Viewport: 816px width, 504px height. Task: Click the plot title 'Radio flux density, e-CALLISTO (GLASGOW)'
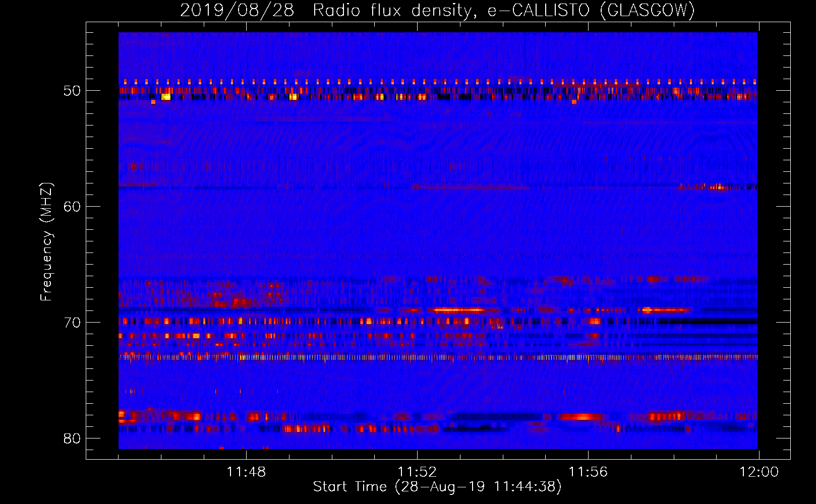coord(504,10)
